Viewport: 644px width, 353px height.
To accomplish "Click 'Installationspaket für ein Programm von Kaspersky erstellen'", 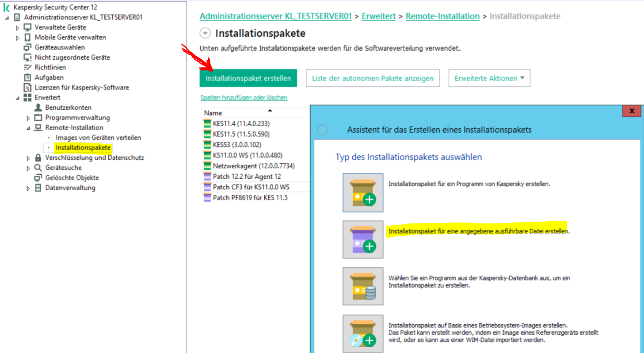I will click(469, 184).
